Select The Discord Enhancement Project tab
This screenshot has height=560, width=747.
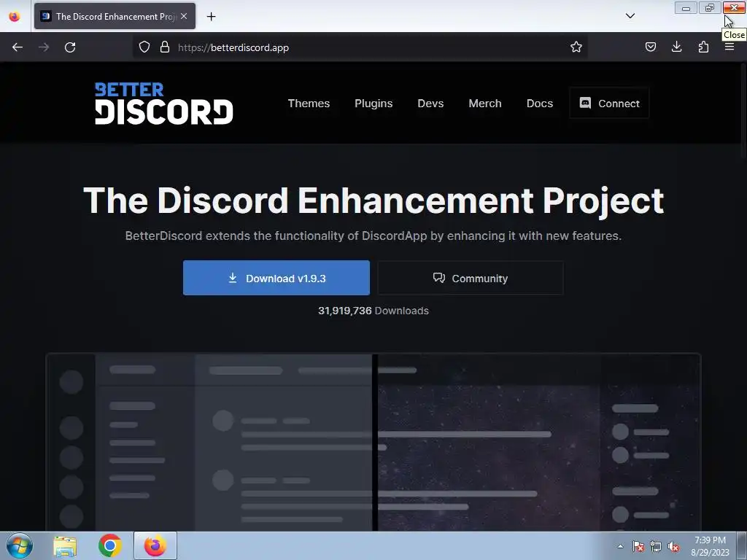click(115, 16)
